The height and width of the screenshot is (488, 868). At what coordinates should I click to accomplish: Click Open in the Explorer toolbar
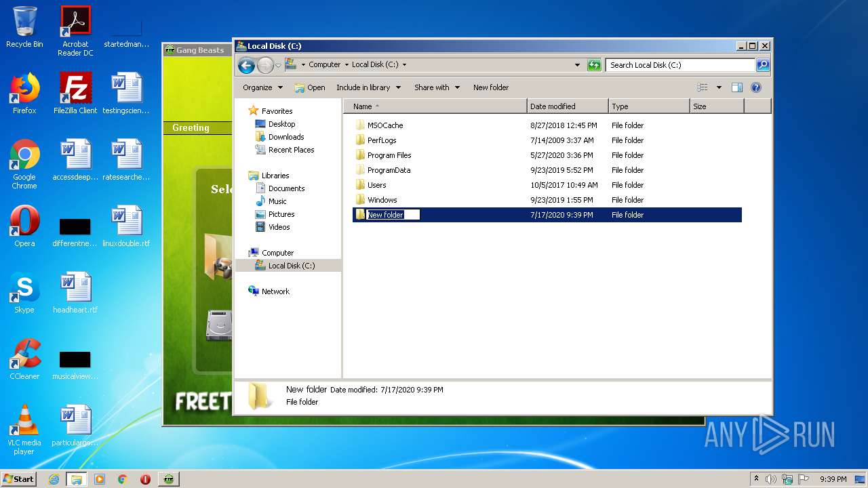coord(310,87)
